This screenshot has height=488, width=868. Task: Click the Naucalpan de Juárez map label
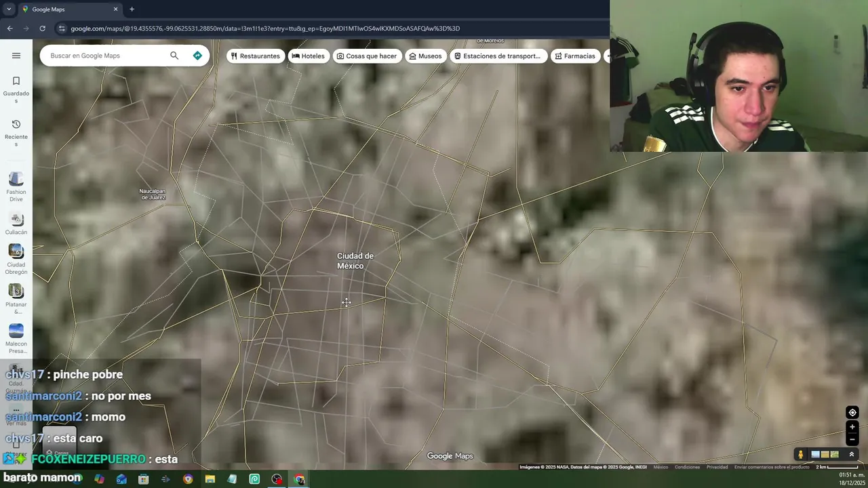click(153, 194)
